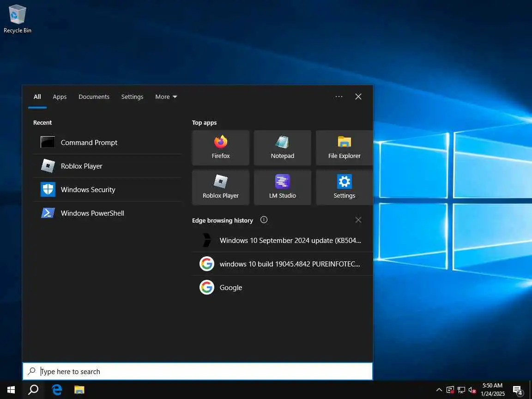Click the taskbar search magnifier icon
This screenshot has height=399, width=532.
(x=33, y=389)
